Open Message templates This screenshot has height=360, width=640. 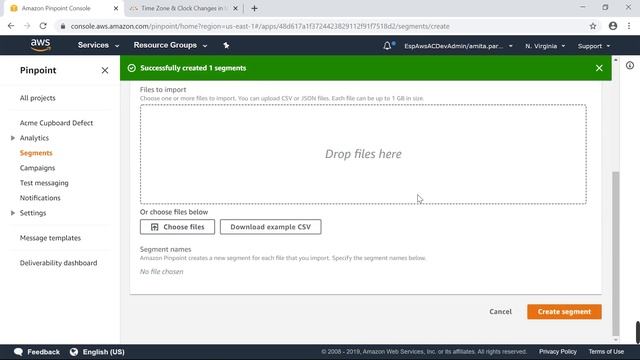click(50, 238)
